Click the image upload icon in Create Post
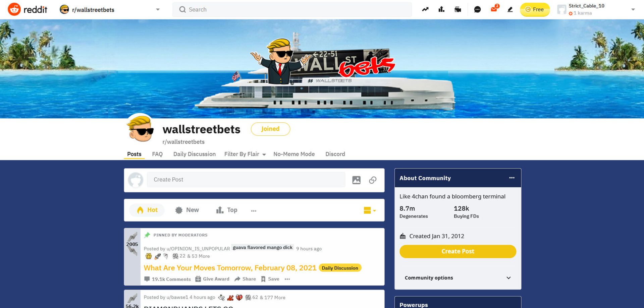Viewport: 644px width, 308px height. (x=356, y=180)
